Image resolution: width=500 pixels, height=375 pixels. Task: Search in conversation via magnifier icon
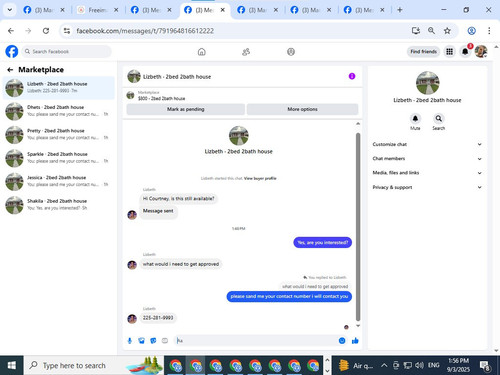pyautogui.click(x=439, y=119)
